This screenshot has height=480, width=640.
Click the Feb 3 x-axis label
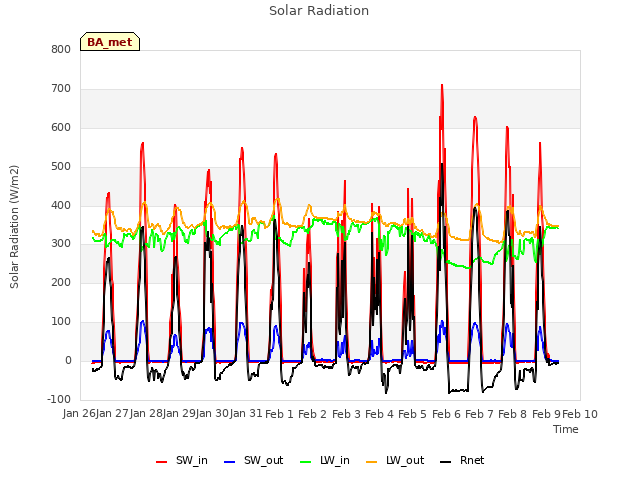tap(346, 414)
